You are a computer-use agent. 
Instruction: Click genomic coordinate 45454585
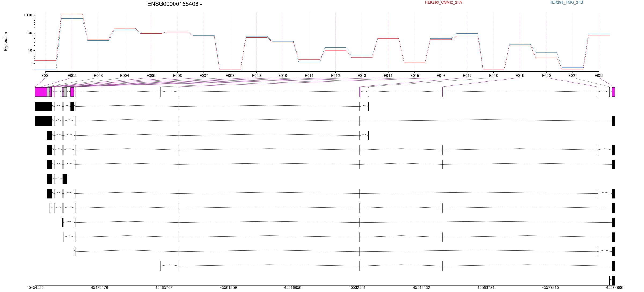pyautogui.click(x=35, y=288)
